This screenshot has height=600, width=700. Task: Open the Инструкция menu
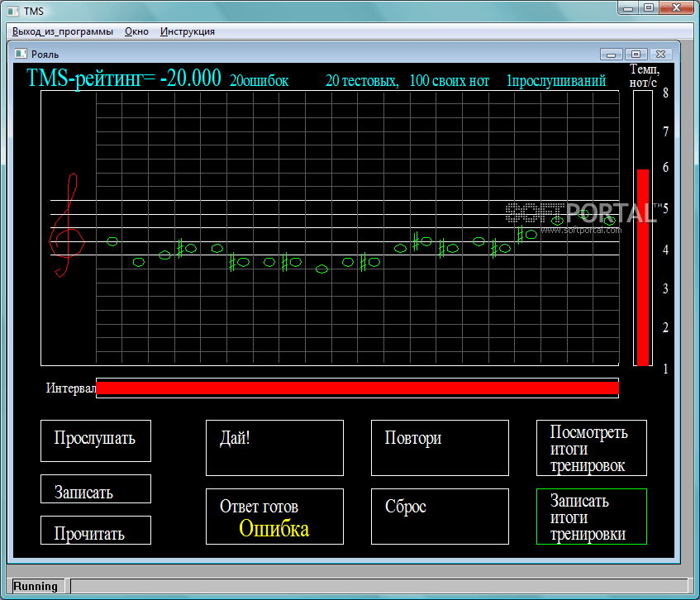(188, 31)
